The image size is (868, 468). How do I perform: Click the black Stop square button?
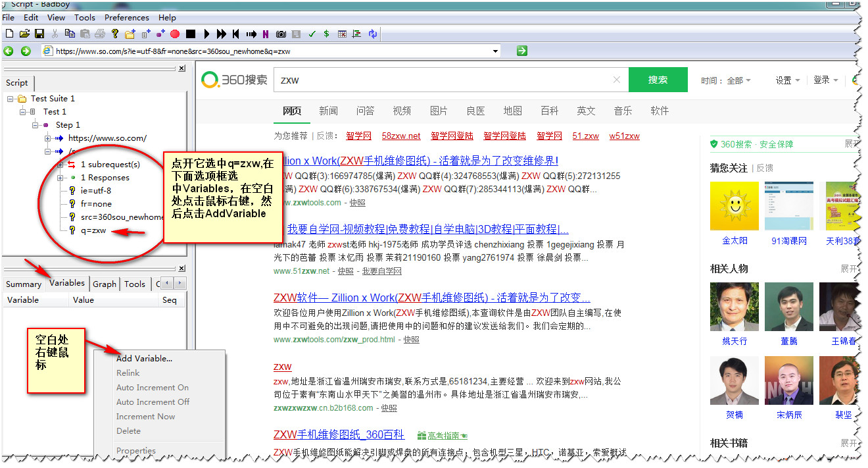191,34
